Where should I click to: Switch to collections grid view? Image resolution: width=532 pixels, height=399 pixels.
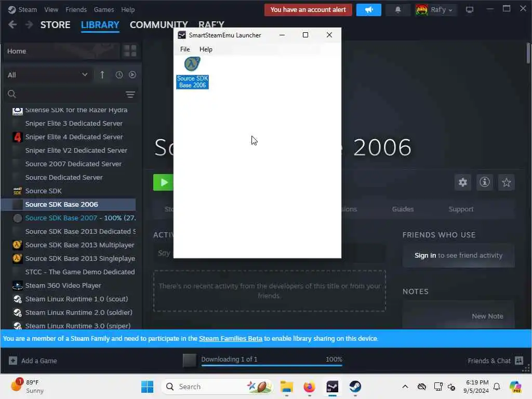pyautogui.click(x=130, y=51)
